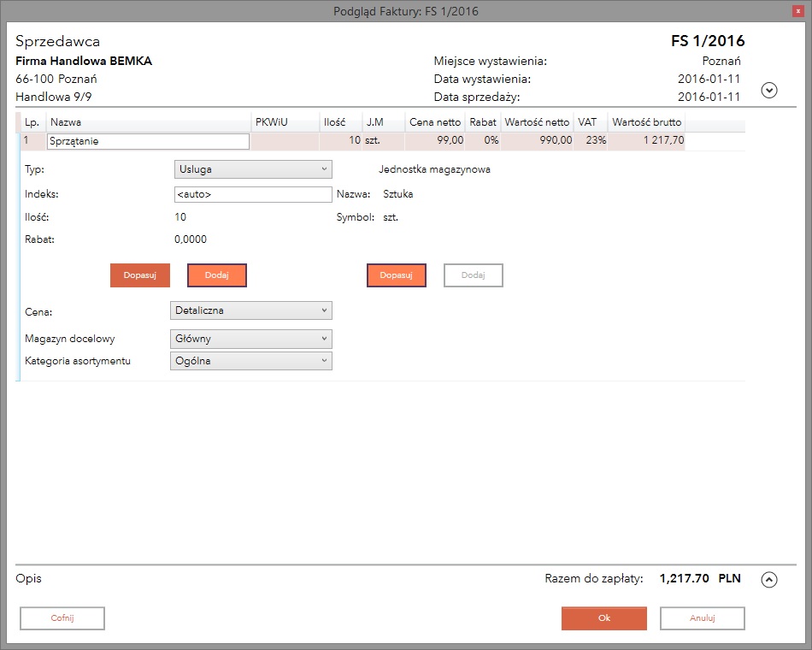812x650 pixels.
Task: Click the szt. value beside Symbol
Action: coord(391,217)
